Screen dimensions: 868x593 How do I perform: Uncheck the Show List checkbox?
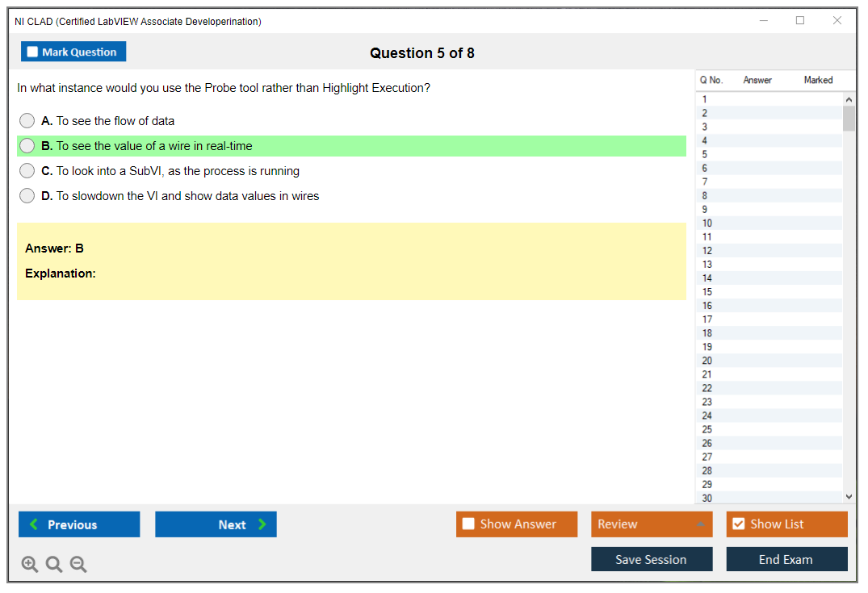point(738,524)
